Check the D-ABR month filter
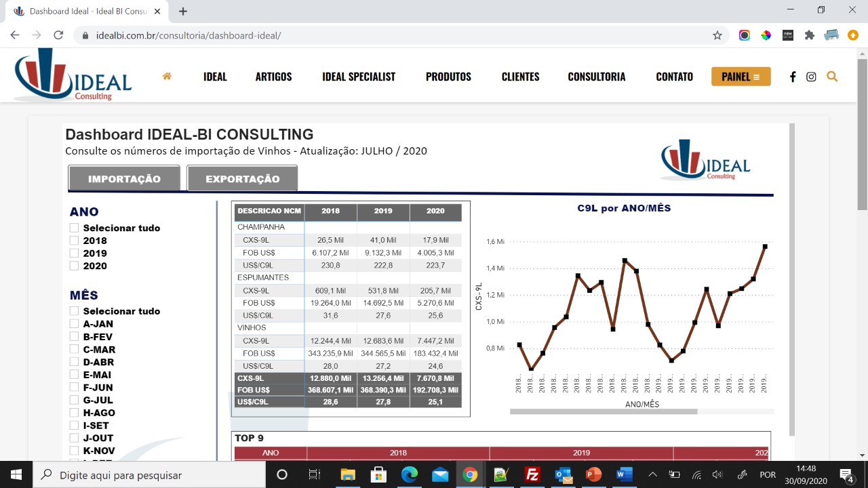The width and height of the screenshot is (868, 488). pos(75,362)
